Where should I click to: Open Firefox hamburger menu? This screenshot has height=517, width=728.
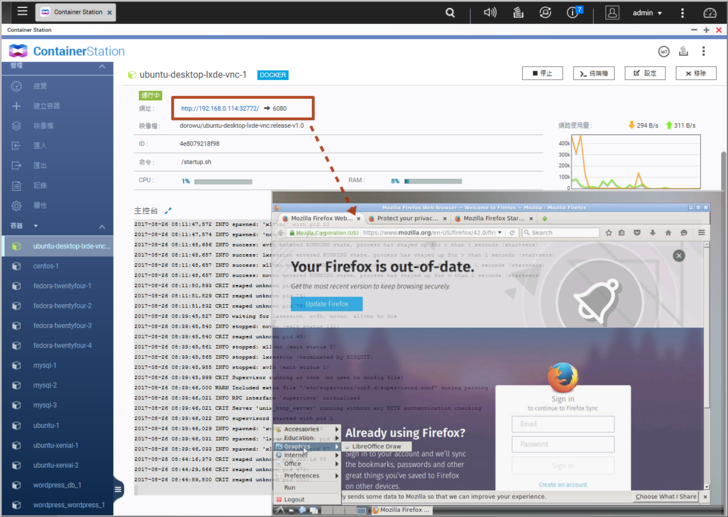[701, 233]
